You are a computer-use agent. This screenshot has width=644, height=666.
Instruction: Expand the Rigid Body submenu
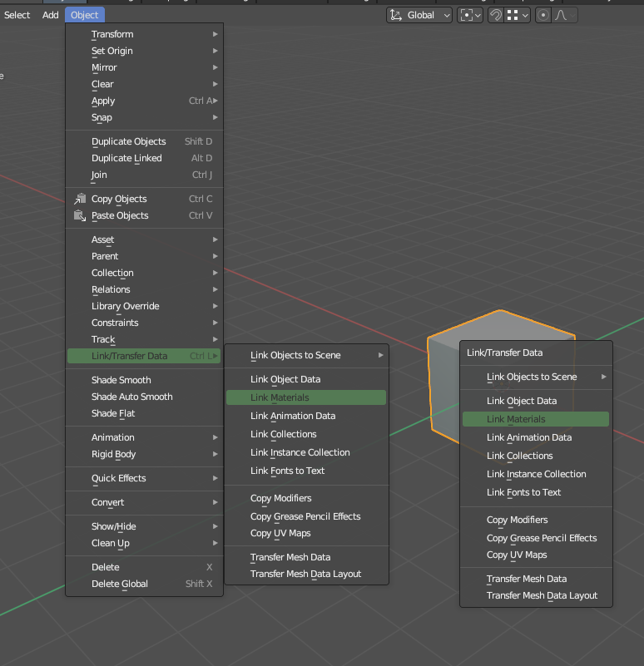[144, 454]
